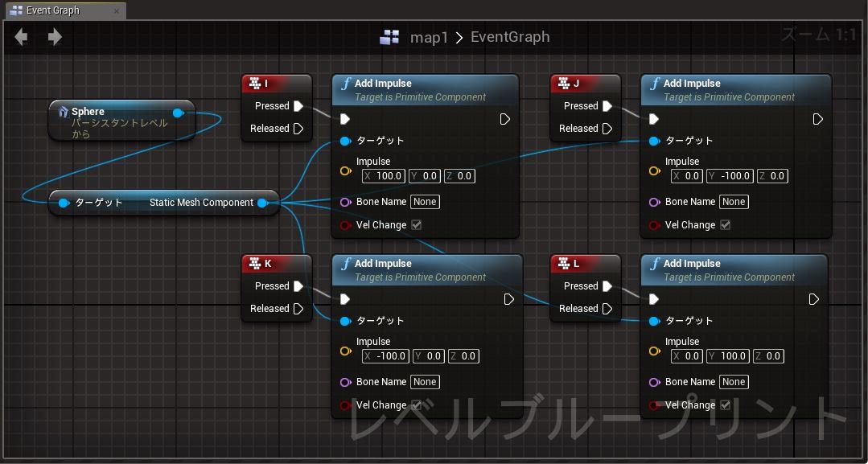Click the forward navigation arrow
The height and width of the screenshot is (464, 868).
(55, 37)
